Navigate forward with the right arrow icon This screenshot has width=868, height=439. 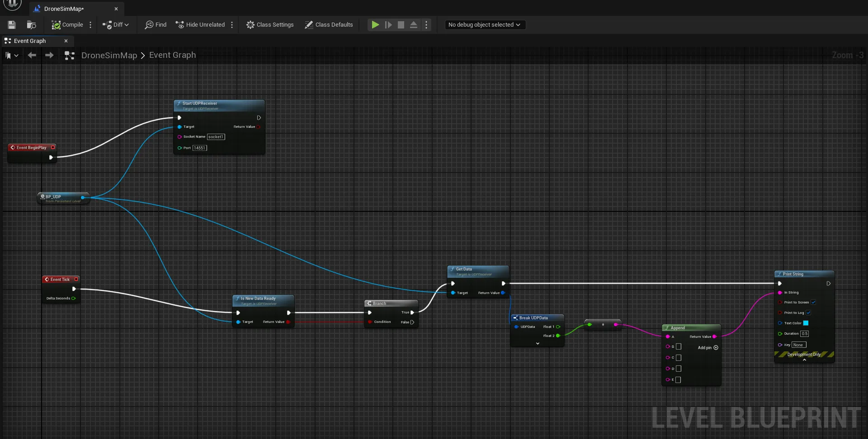[49, 55]
